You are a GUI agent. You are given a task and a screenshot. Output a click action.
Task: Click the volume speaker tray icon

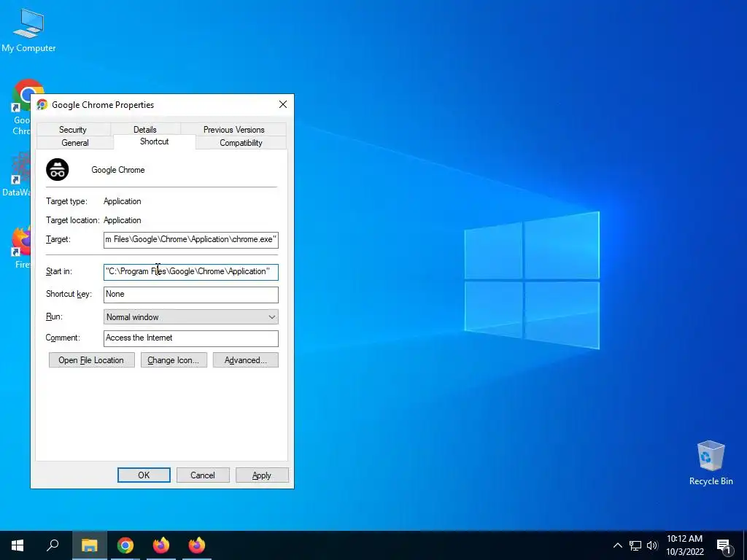click(x=652, y=545)
